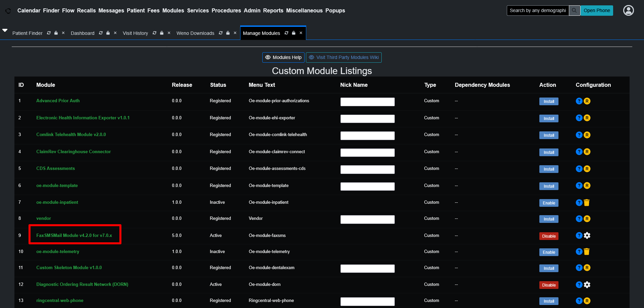Open help icon for Advanced Prior Auth
644x308 pixels.
point(579,101)
